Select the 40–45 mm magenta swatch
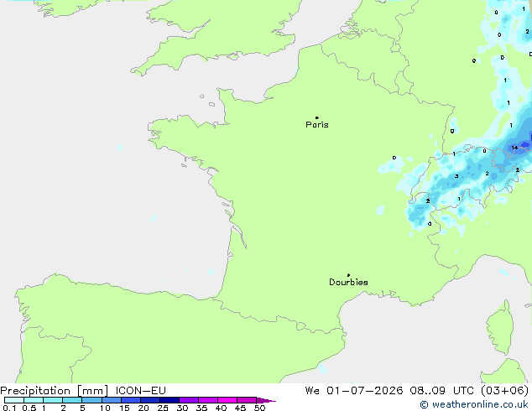532x411 pixels. tap(227, 400)
